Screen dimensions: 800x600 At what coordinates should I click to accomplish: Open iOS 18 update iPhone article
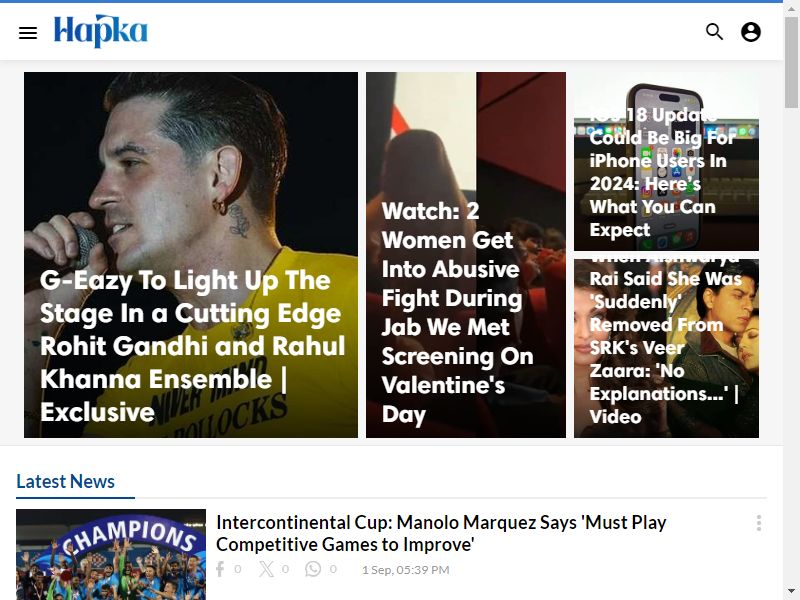(662, 172)
